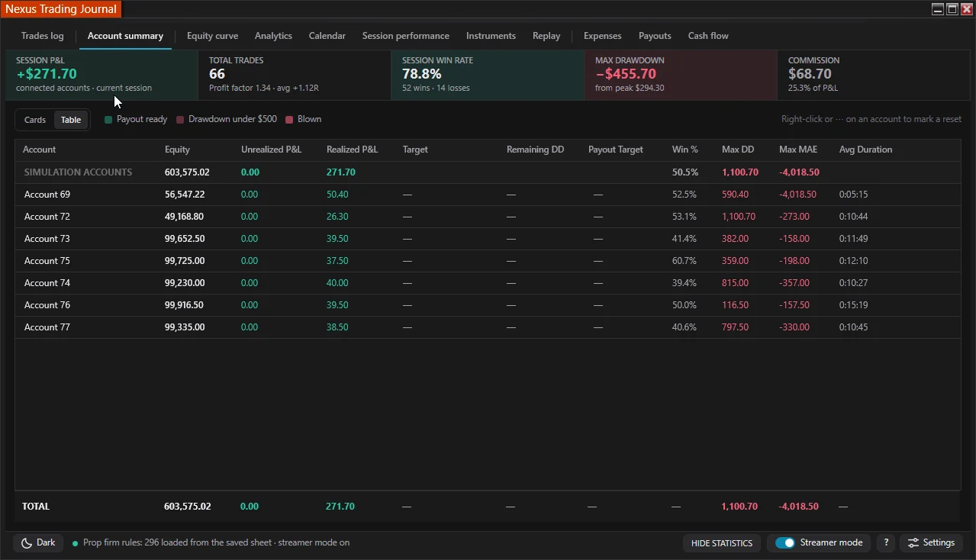Open the Trades log tab
Image resolution: width=976 pixels, height=560 pixels.
click(43, 36)
